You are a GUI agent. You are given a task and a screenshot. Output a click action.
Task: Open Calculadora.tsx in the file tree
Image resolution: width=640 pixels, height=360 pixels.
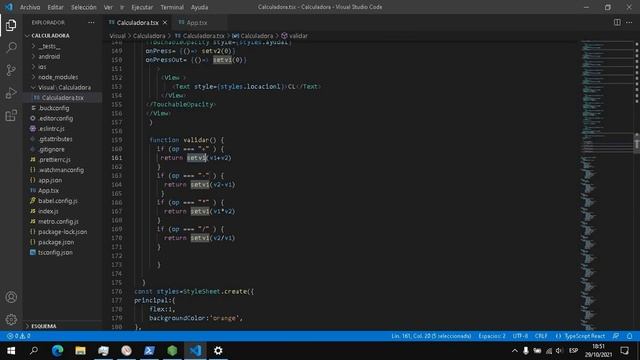(x=62, y=98)
